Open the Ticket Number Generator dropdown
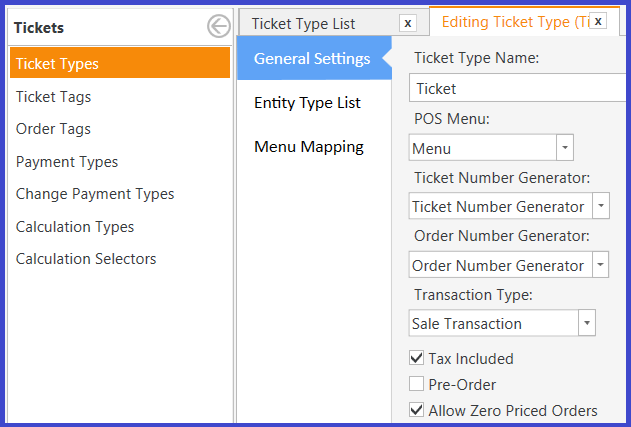 [601, 206]
